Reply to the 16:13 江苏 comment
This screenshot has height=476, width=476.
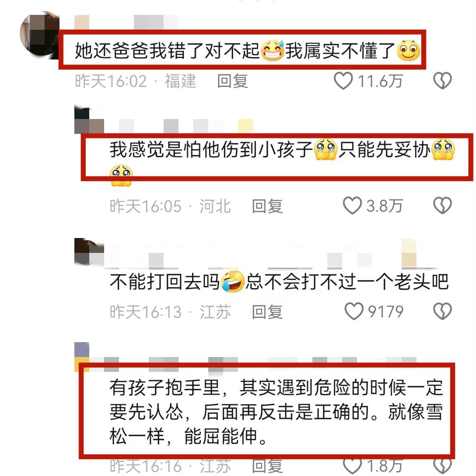point(267,312)
